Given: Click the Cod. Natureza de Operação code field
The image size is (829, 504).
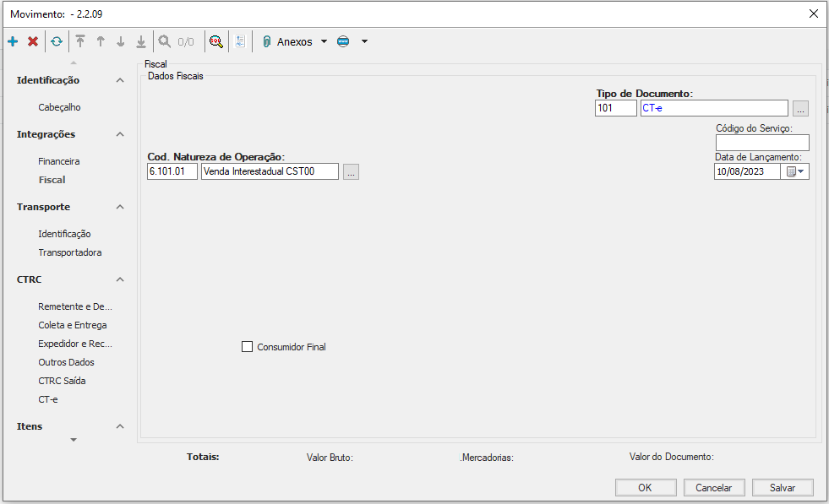Looking at the screenshot, I should 172,171.
